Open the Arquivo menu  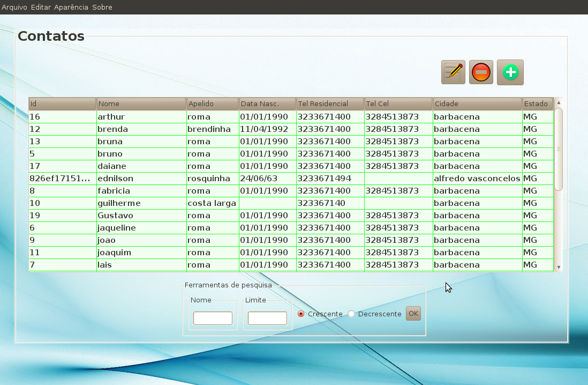coord(14,7)
